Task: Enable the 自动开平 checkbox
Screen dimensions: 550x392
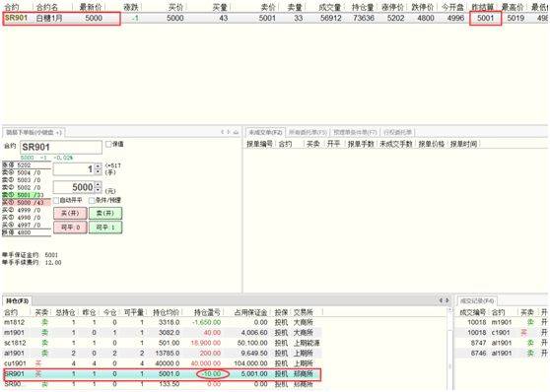Action: coord(56,200)
